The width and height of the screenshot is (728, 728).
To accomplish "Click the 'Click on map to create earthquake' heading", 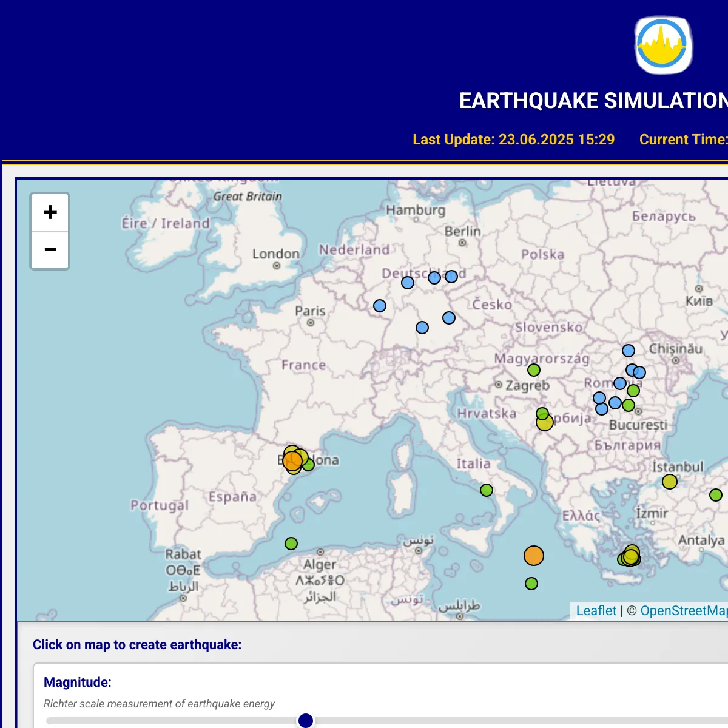I will pos(137,644).
